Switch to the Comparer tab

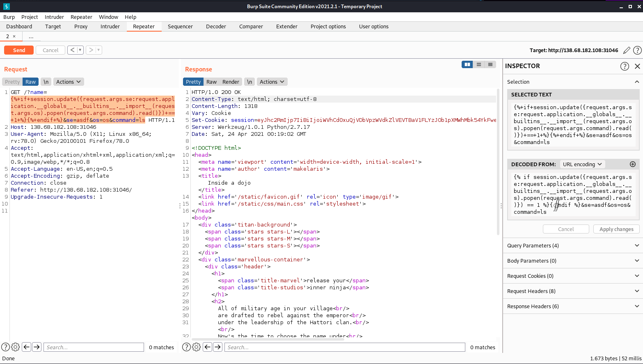tap(251, 26)
